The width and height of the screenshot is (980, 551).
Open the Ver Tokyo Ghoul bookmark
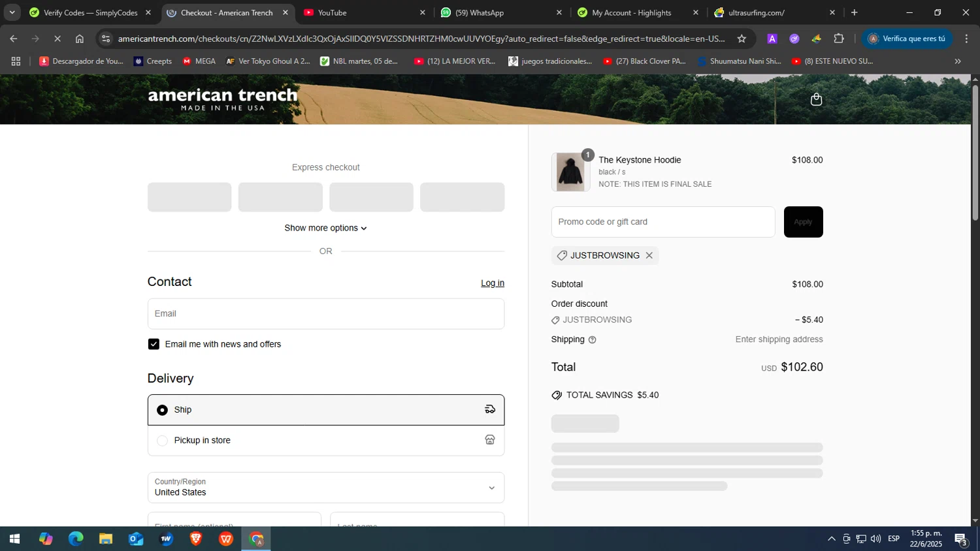pos(268,61)
